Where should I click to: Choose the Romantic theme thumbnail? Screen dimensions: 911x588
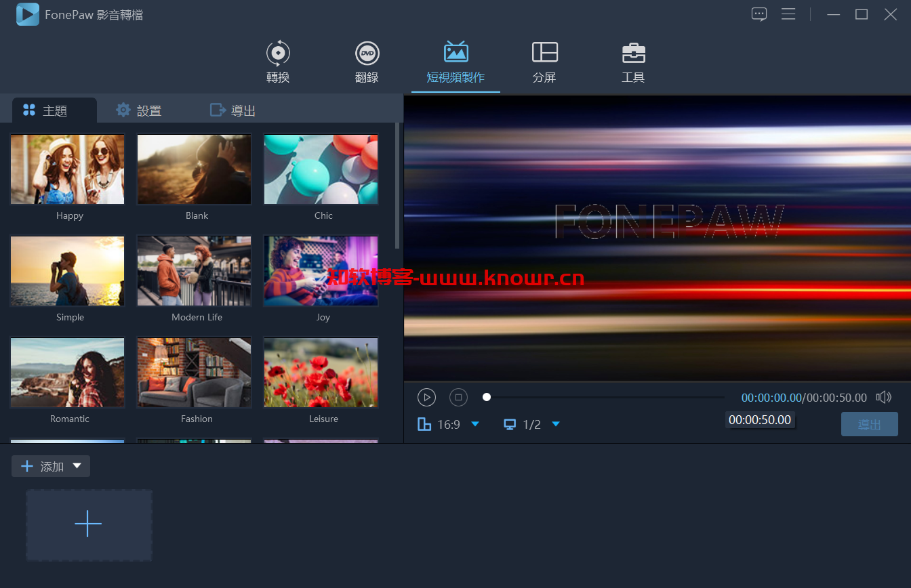pos(67,373)
